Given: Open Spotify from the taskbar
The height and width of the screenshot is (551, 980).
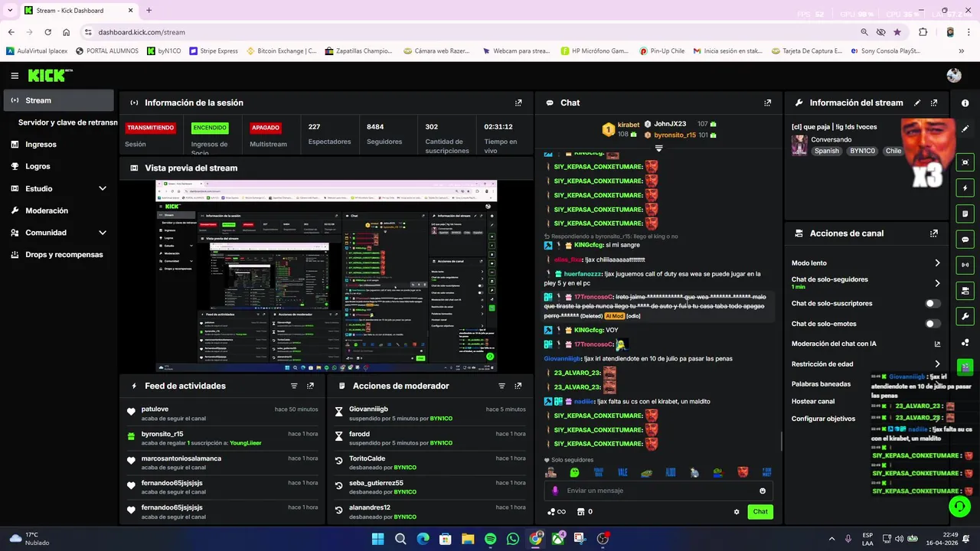Looking at the screenshot, I should tap(490, 539).
